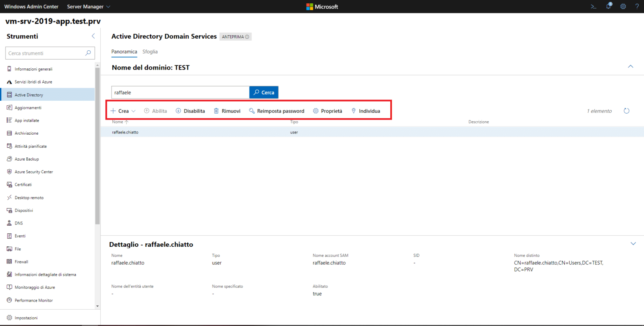This screenshot has width=644, height=326.
Task: Open the PowerShell console icon
Action: point(593,6)
